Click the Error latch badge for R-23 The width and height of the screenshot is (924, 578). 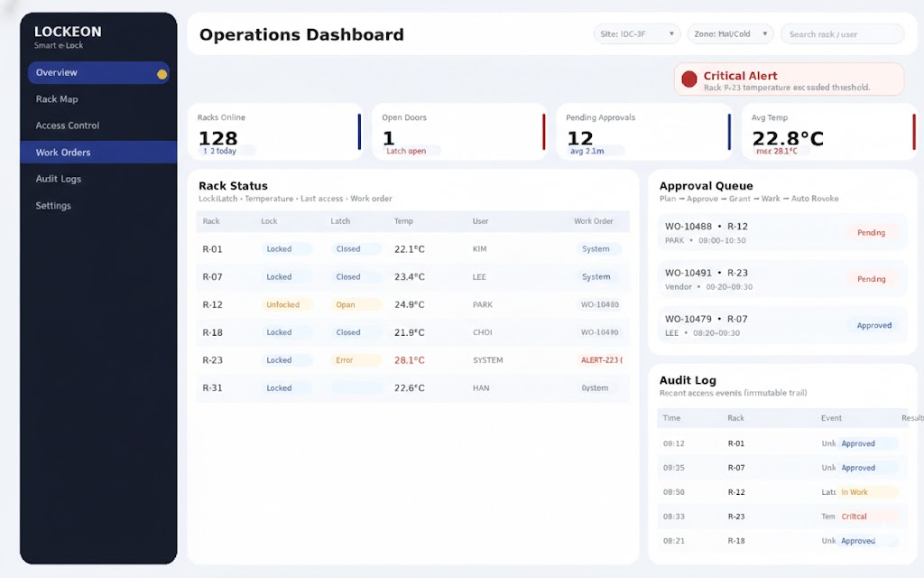[345, 360]
